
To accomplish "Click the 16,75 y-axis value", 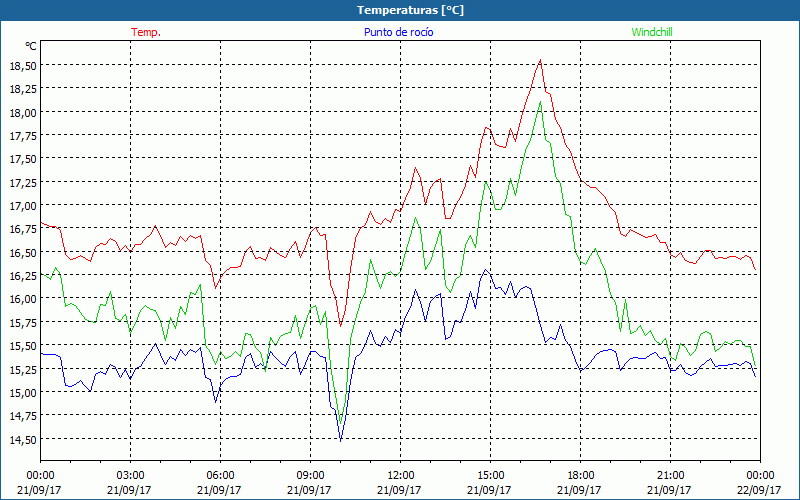I will (23, 229).
